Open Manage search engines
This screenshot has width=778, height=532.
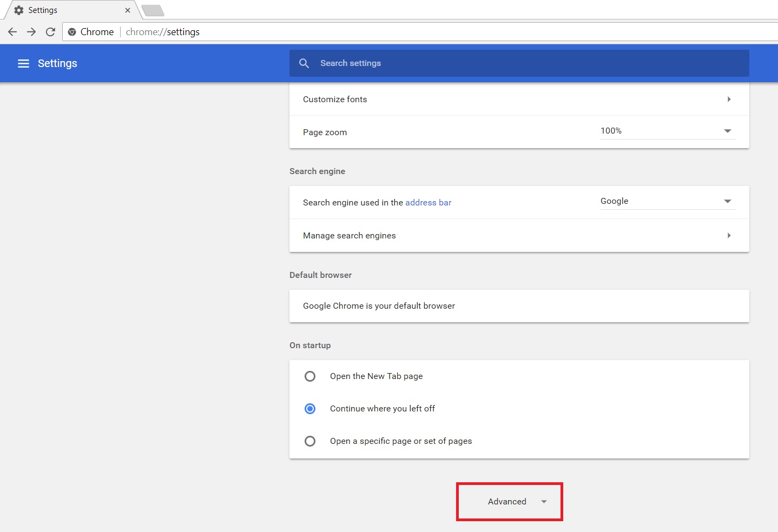519,235
